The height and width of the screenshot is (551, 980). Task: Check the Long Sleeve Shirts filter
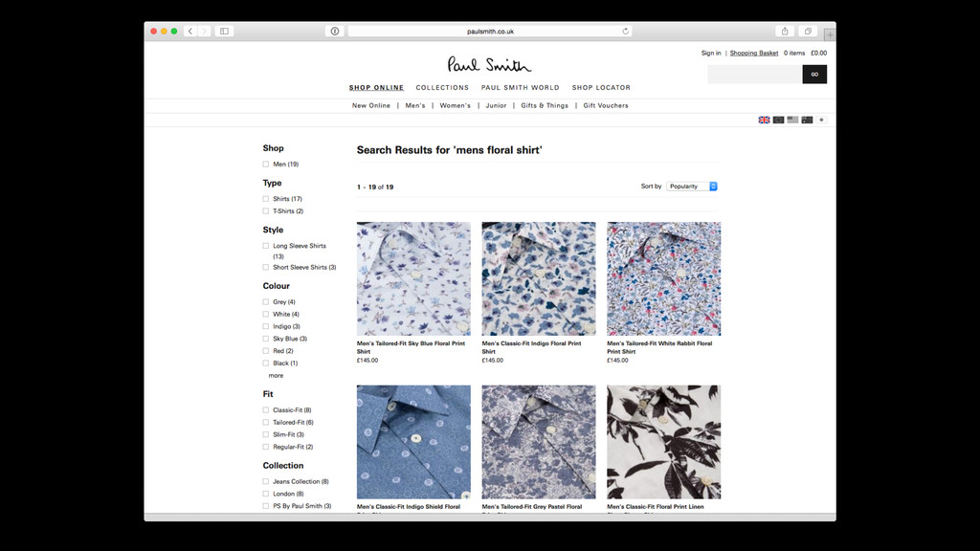pyautogui.click(x=266, y=246)
